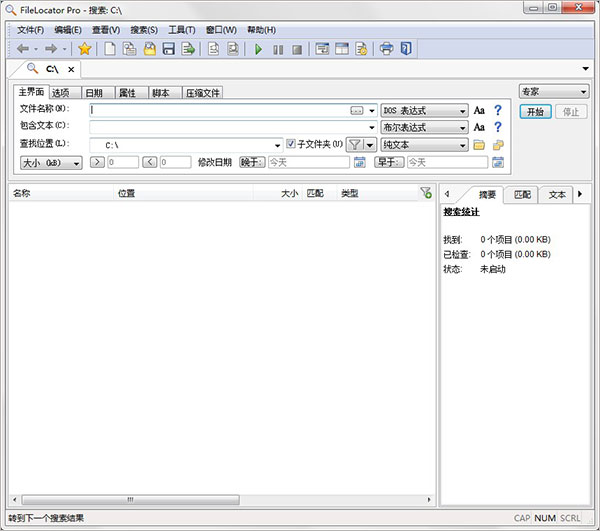Screen dimensions: 600x531
Task: Stop search with square stop icon
Action: [297, 49]
